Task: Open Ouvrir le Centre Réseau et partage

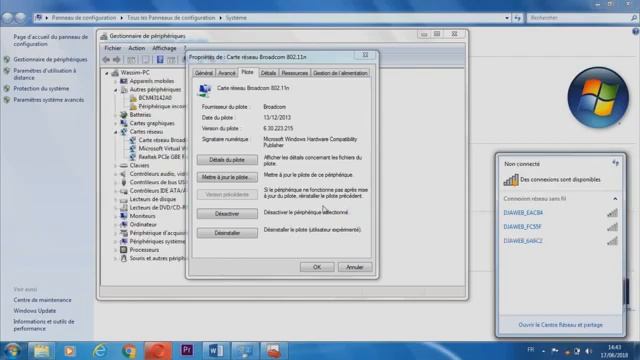Action: (560, 325)
